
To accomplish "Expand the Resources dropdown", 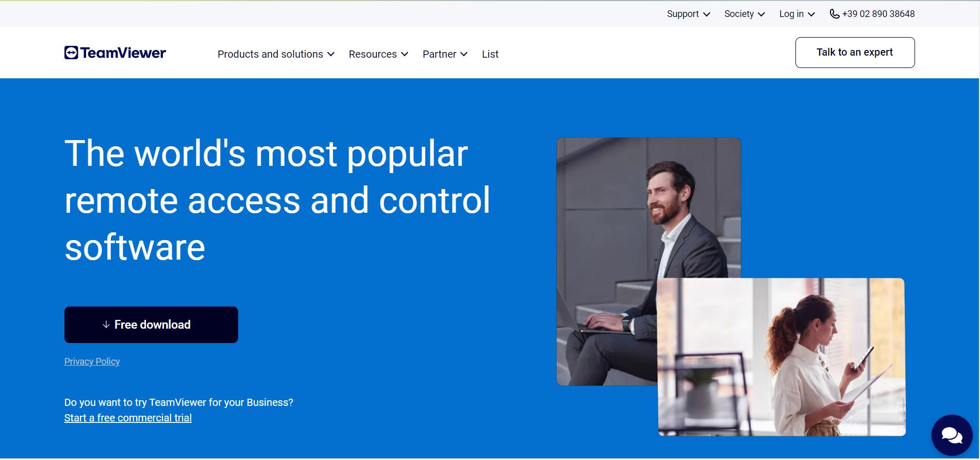I will point(378,54).
